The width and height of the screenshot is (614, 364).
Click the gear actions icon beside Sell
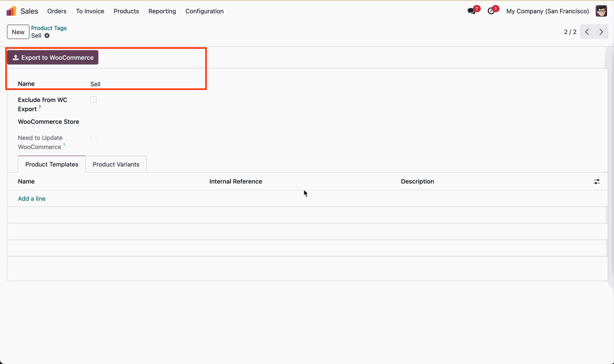[47, 35]
